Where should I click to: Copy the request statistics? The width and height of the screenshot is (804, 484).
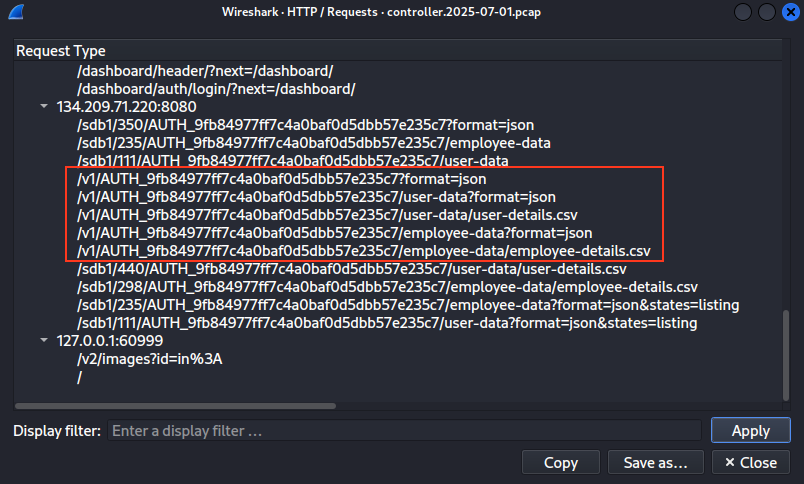click(x=560, y=462)
